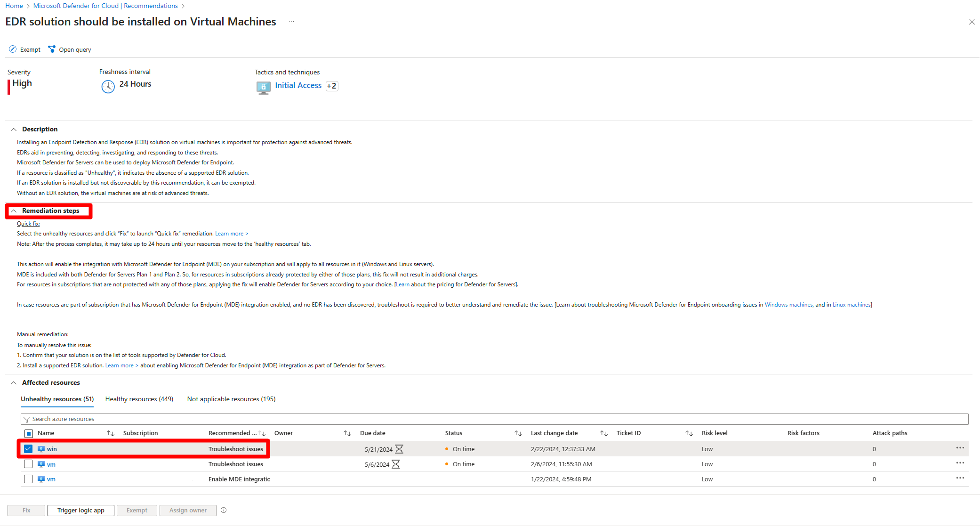
Task: Open Learn more link in manual remediation
Action: coord(121,365)
